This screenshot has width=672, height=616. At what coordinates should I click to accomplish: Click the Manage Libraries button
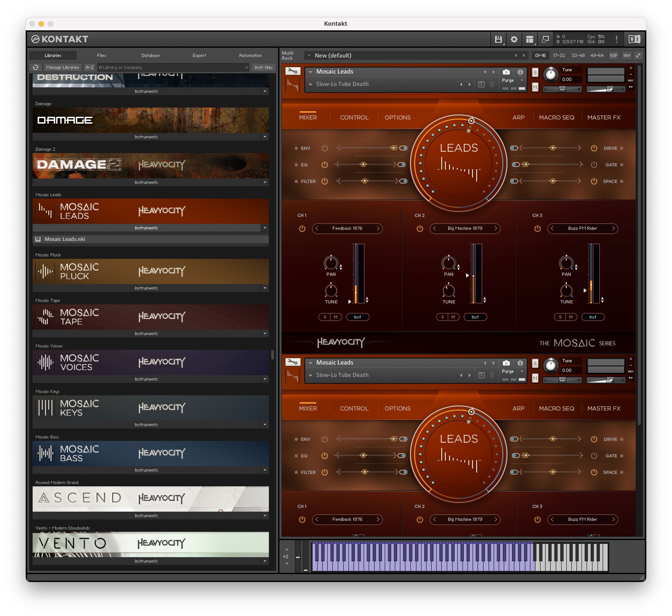[x=63, y=67]
